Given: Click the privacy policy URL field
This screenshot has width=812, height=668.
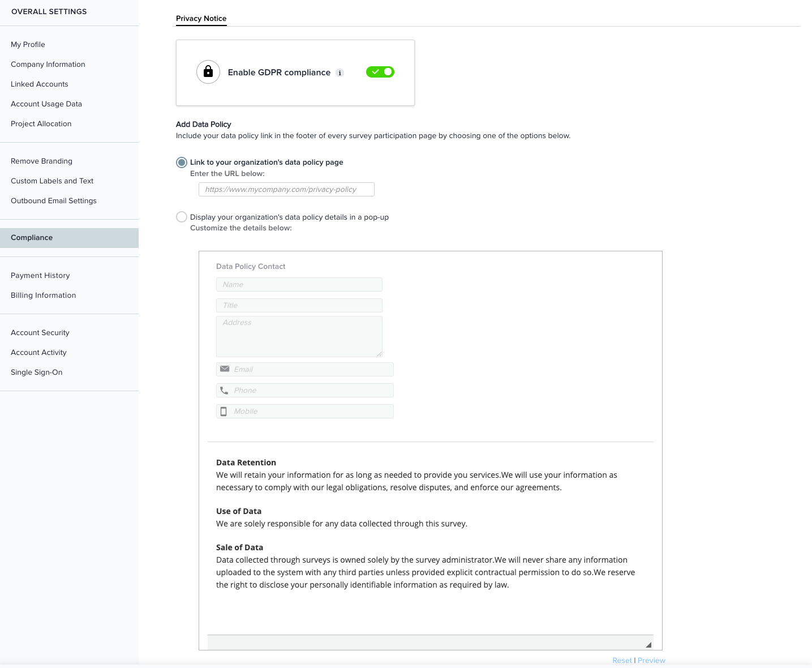Looking at the screenshot, I should (286, 190).
